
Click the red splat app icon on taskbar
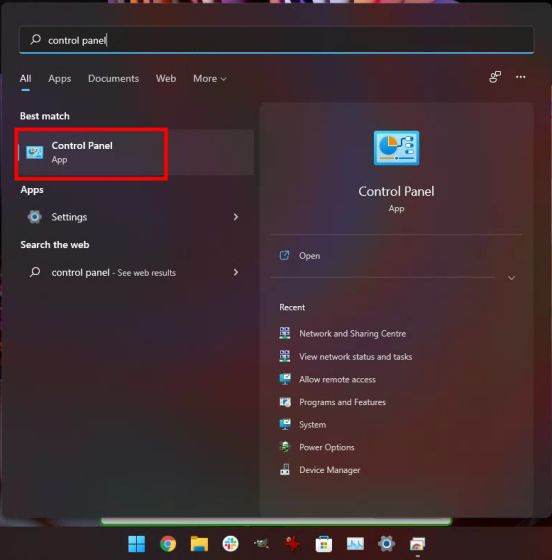click(x=292, y=544)
